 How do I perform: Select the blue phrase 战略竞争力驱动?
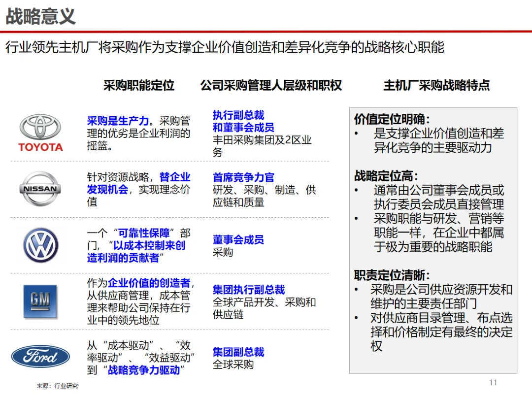[144, 370]
